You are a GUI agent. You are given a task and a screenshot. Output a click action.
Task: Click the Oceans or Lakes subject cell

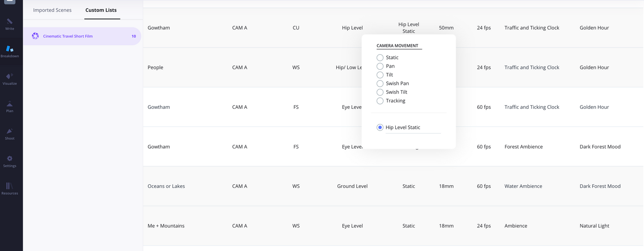[x=166, y=186]
